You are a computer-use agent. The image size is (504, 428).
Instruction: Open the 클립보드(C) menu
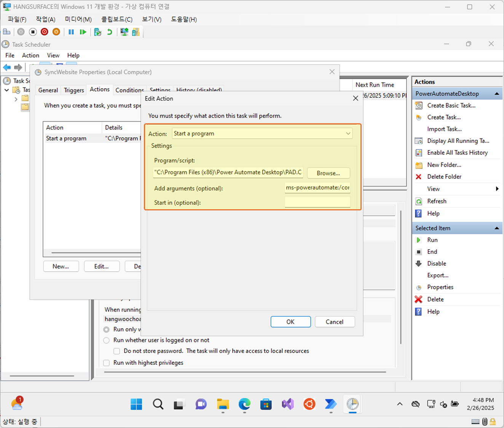tap(117, 19)
